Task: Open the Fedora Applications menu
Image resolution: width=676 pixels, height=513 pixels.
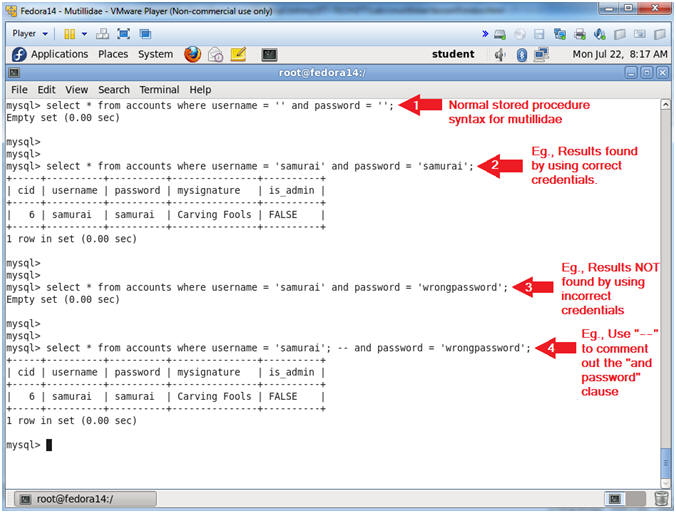Action: pos(50,54)
